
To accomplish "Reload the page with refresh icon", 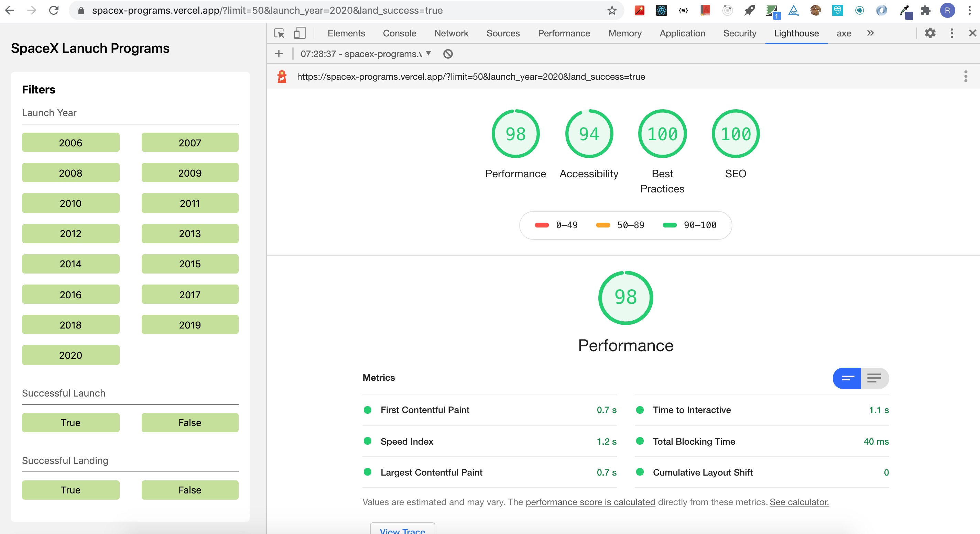I will (54, 10).
